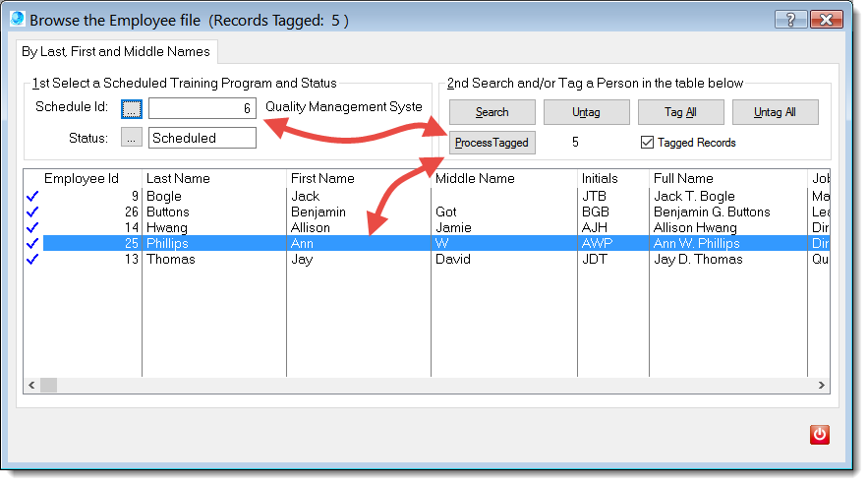The image size is (868, 485).
Task: Click the tag checkmark beside Thomas row
Action: 32,260
